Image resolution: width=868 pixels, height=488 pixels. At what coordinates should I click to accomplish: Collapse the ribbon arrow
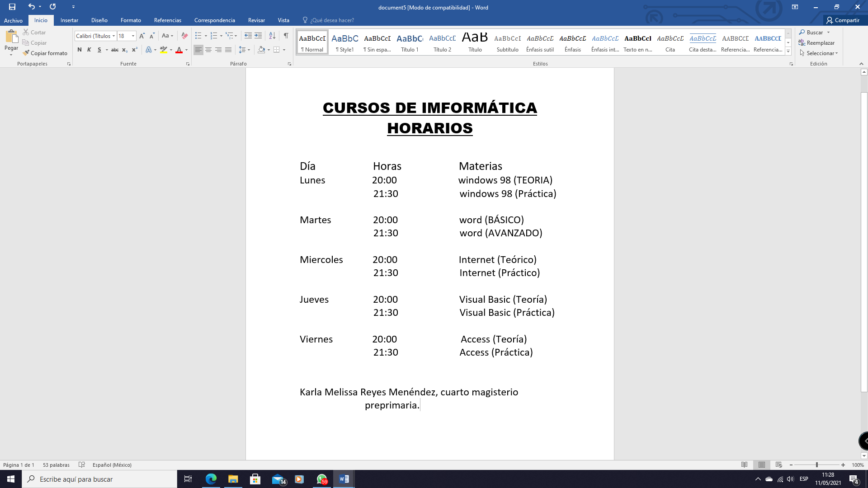point(861,64)
